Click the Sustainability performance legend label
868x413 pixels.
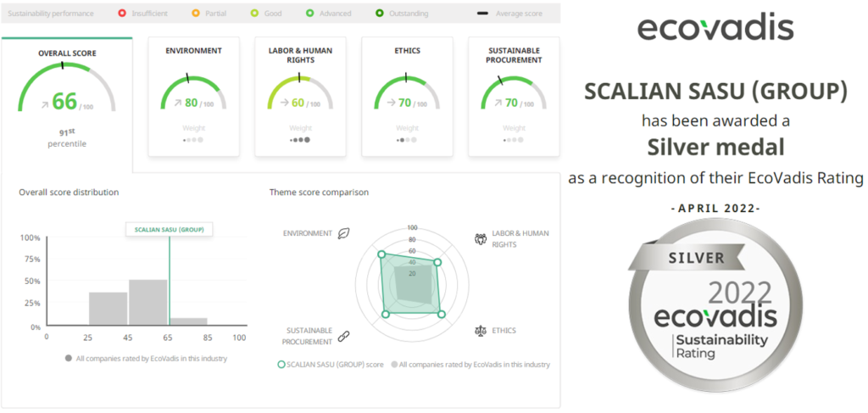(50, 14)
